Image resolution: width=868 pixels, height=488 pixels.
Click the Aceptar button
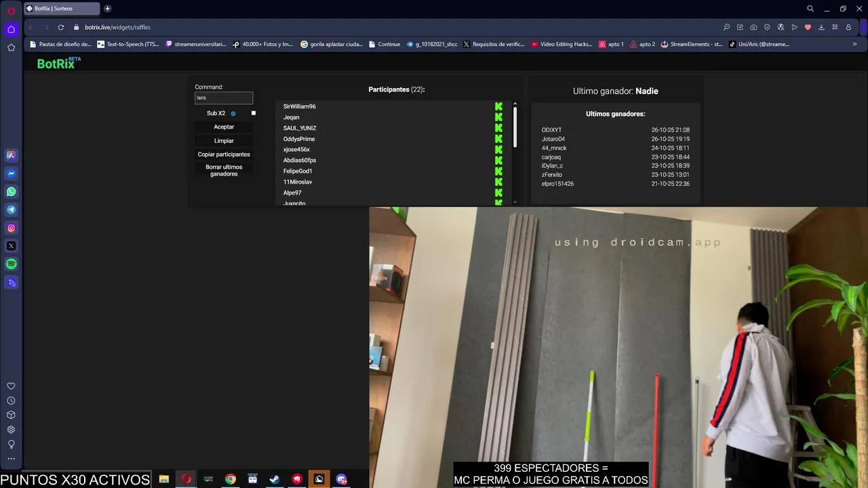[x=224, y=127]
